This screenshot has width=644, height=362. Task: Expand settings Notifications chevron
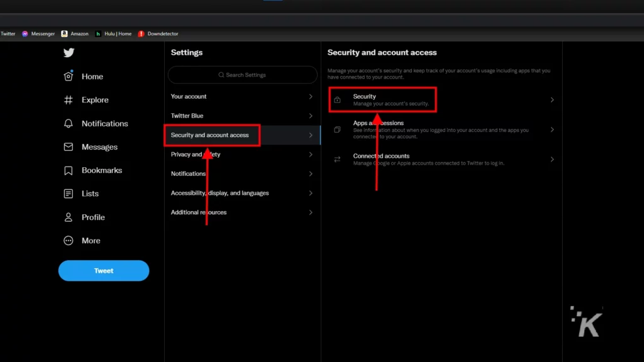point(311,173)
